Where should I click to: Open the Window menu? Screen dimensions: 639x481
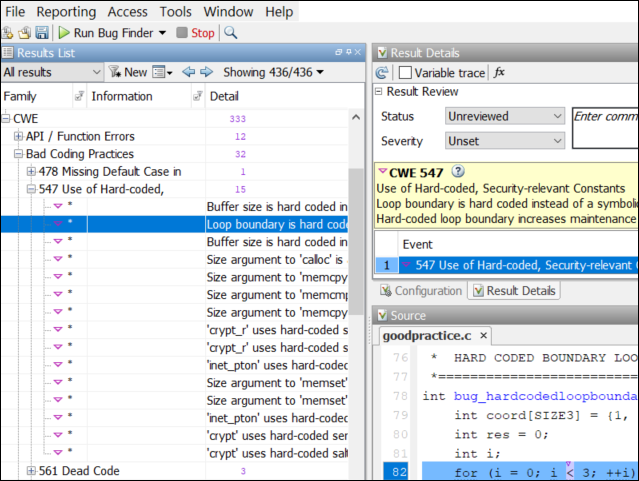tap(228, 12)
